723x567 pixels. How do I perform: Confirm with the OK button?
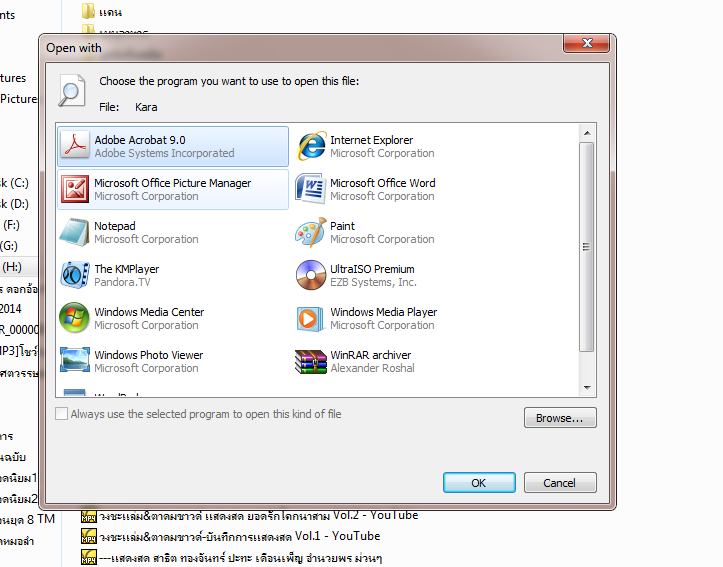(x=479, y=483)
